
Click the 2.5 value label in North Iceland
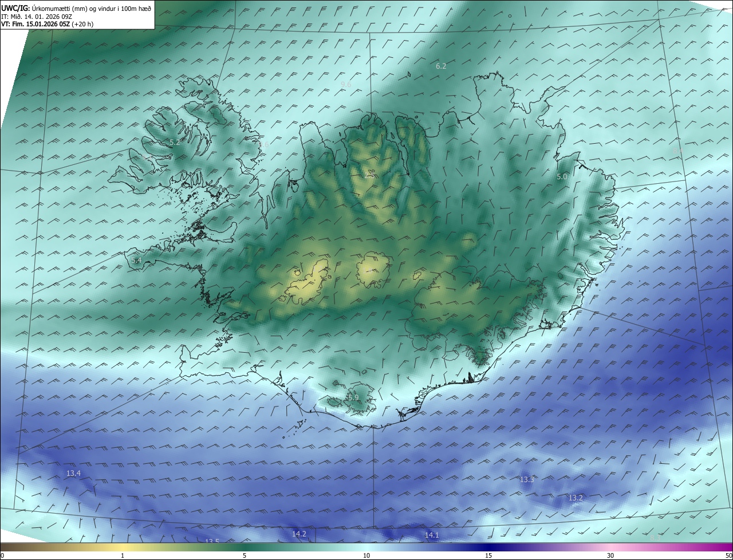click(369, 175)
